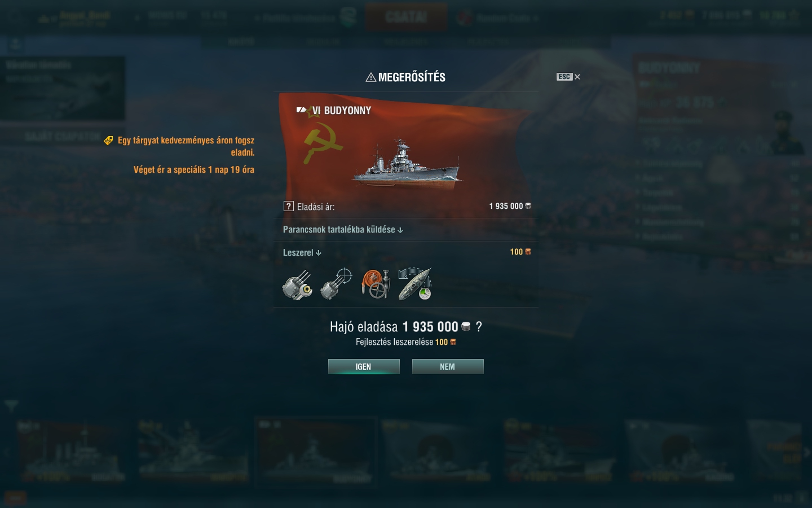This screenshot has width=812, height=508.
Task: Click the silver credits icon beside 1 935 000
Action: click(x=528, y=206)
